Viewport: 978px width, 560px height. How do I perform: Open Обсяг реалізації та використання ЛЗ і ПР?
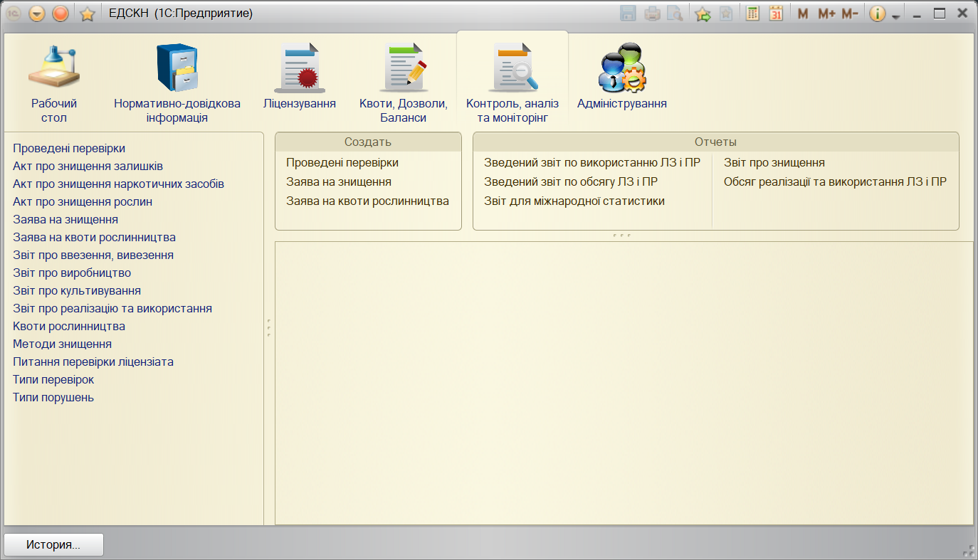(x=835, y=181)
